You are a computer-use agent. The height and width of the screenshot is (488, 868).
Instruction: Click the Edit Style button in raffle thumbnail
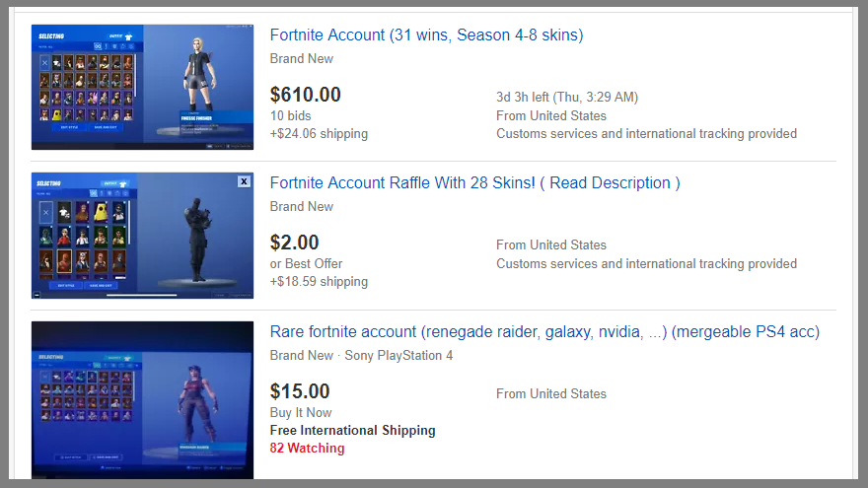pyautogui.click(x=67, y=285)
